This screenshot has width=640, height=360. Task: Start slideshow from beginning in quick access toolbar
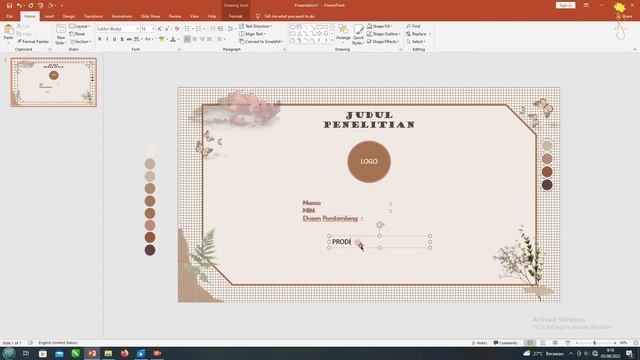(x=41, y=5)
